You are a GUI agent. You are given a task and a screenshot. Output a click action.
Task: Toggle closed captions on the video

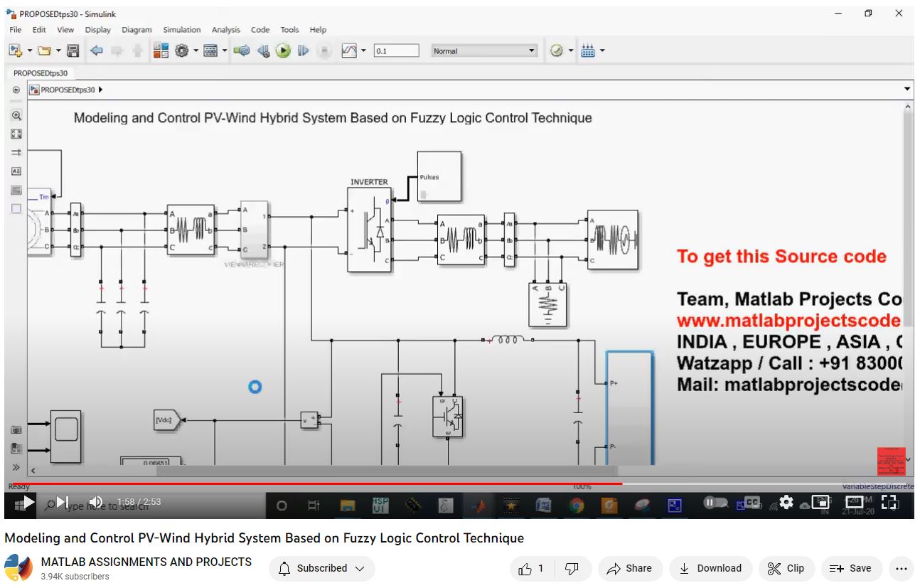point(751,502)
